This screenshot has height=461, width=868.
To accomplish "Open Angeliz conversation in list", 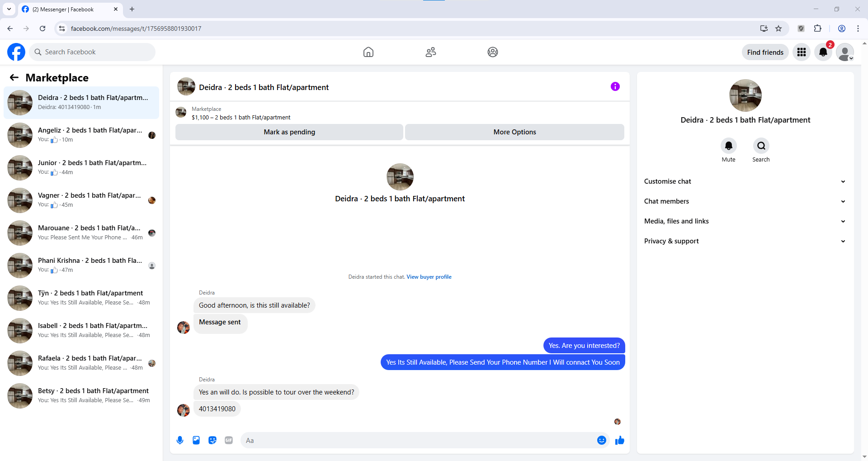I will click(x=81, y=135).
